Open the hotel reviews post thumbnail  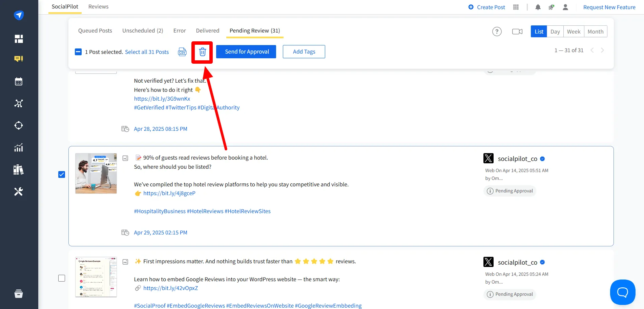[x=96, y=173]
